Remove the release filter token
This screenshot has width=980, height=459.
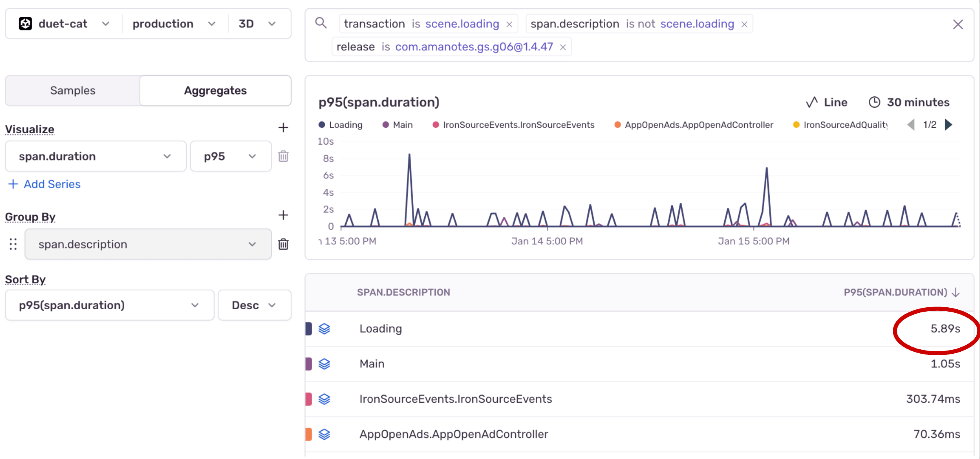pos(563,48)
